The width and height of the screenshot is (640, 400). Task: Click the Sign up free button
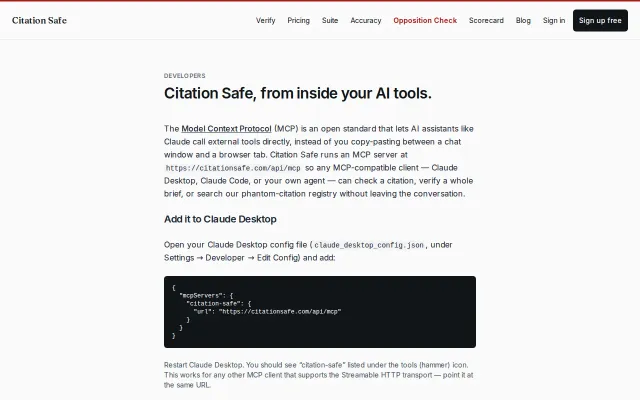(x=600, y=20)
